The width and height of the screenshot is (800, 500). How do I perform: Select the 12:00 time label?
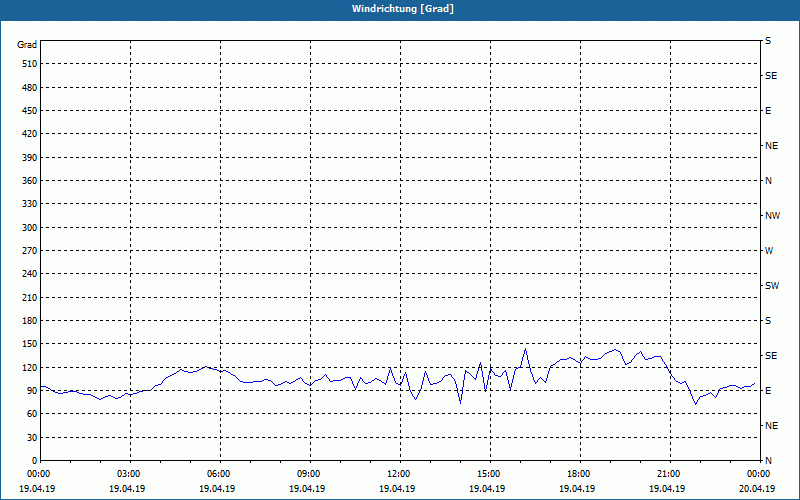tap(399, 474)
